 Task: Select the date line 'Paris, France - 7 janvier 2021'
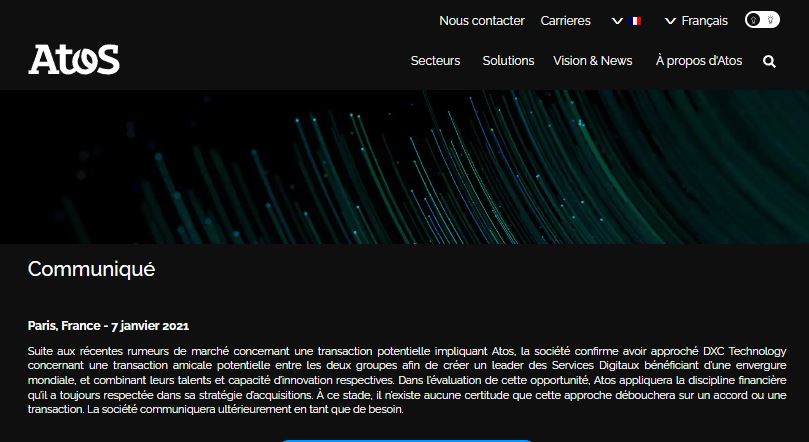point(108,326)
